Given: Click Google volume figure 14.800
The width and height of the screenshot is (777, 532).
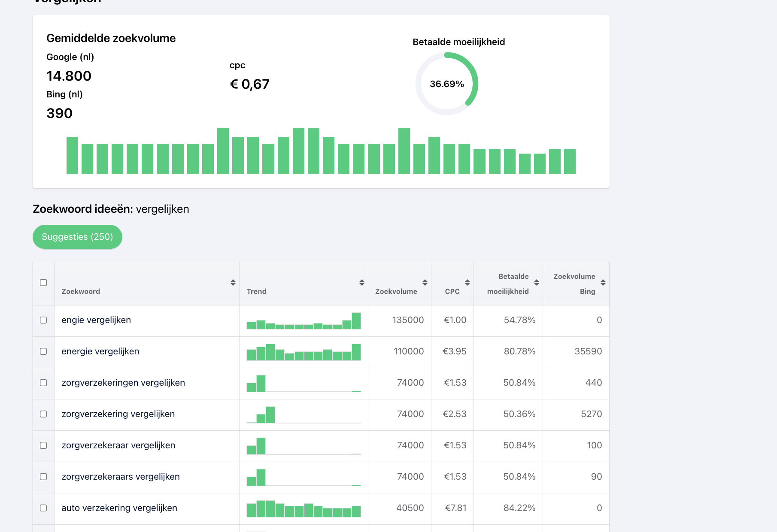Looking at the screenshot, I should 69,76.
